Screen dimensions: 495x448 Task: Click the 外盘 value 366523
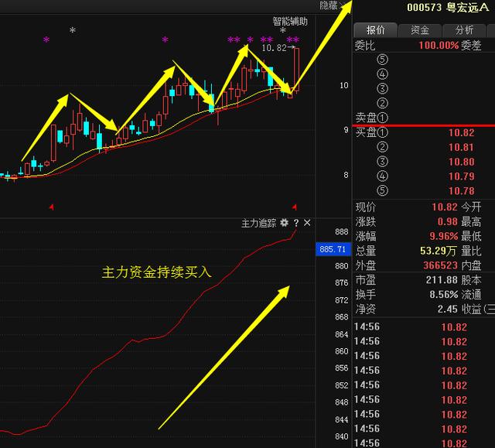tap(440, 265)
